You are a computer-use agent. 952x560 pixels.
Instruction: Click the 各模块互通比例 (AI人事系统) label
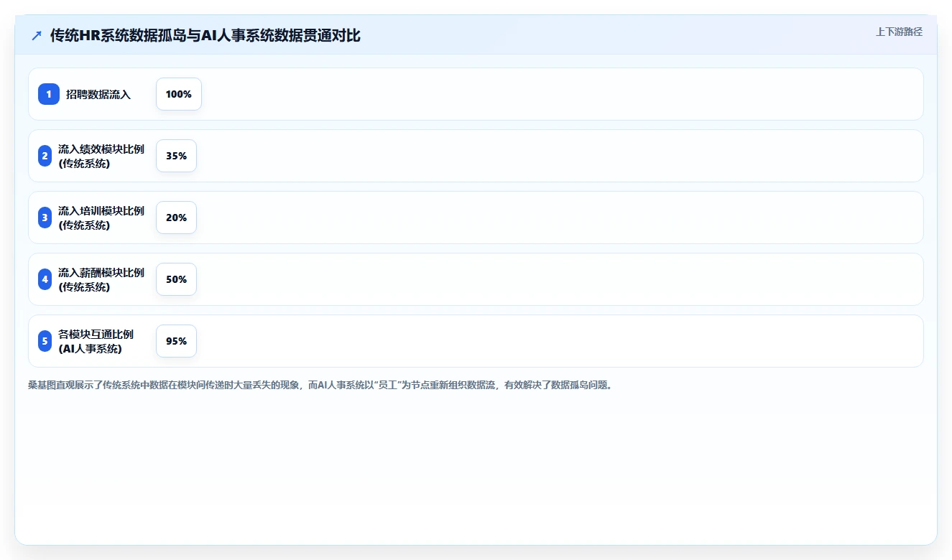(x=96, y=341)
